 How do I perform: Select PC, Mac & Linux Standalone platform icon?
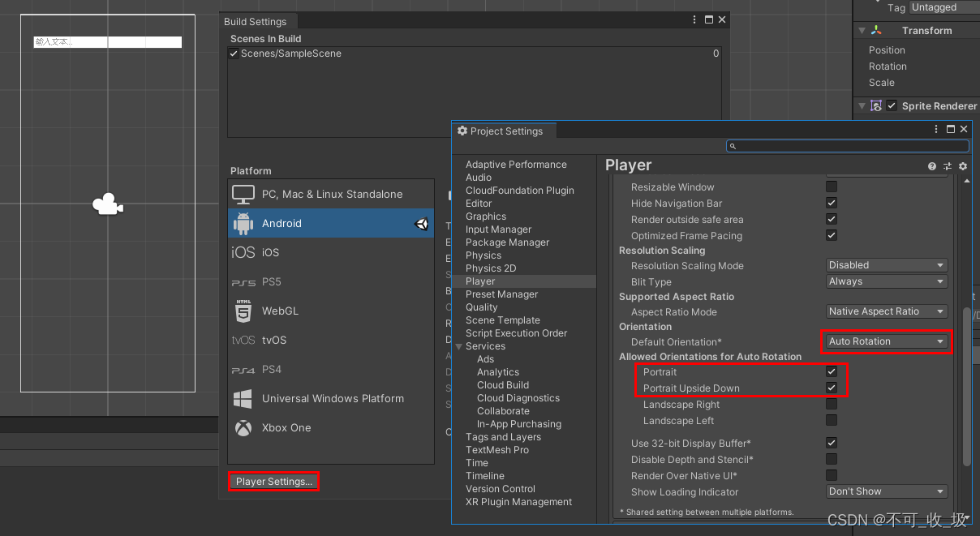pos(243,195)
